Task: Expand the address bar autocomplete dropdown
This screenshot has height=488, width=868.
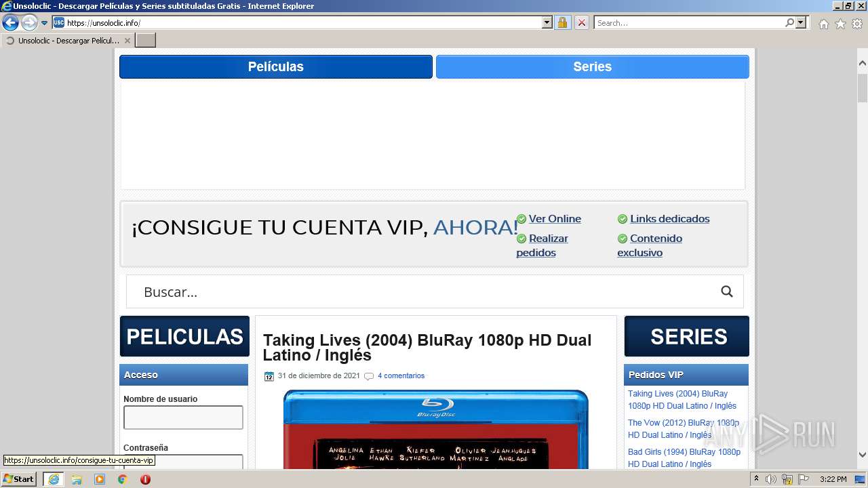Action: pyautogui.click(x=547, y=22)
